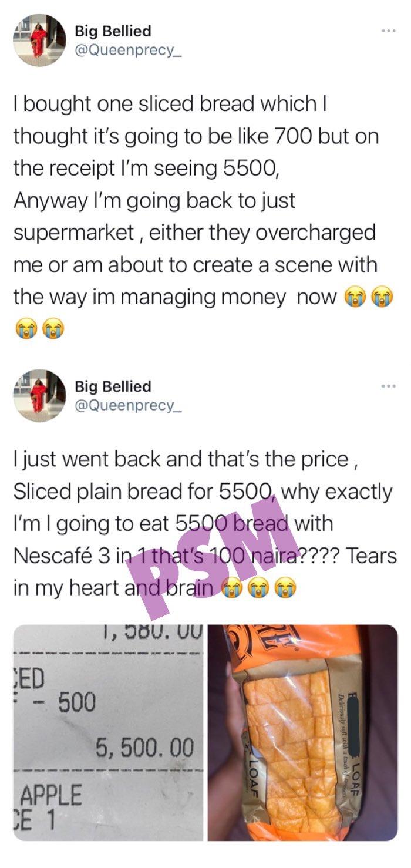Viewport: 411px width, 868px height.
Task: Click the Big Bellied name on second tweet
Action: click(113, 386)
